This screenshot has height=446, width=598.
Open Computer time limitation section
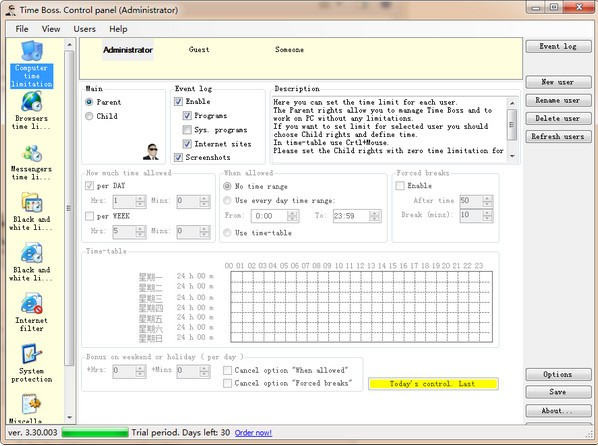[32, 64]
